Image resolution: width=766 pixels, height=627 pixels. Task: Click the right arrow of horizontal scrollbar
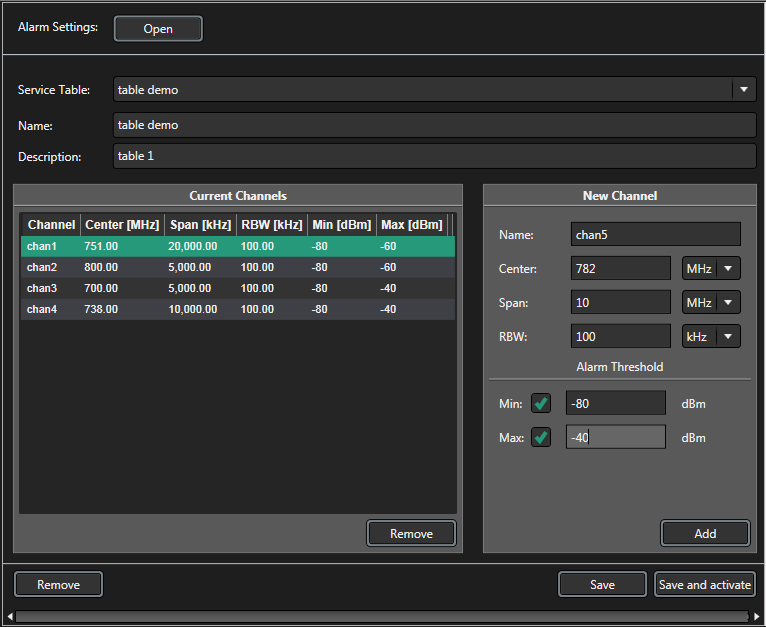(x=757, y=616)
